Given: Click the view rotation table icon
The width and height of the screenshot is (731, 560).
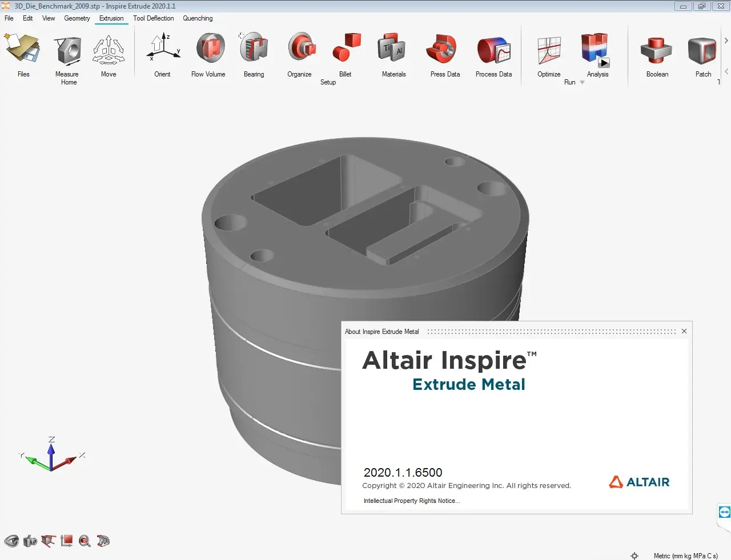Looking at the screenshot, I should point(49,541).
